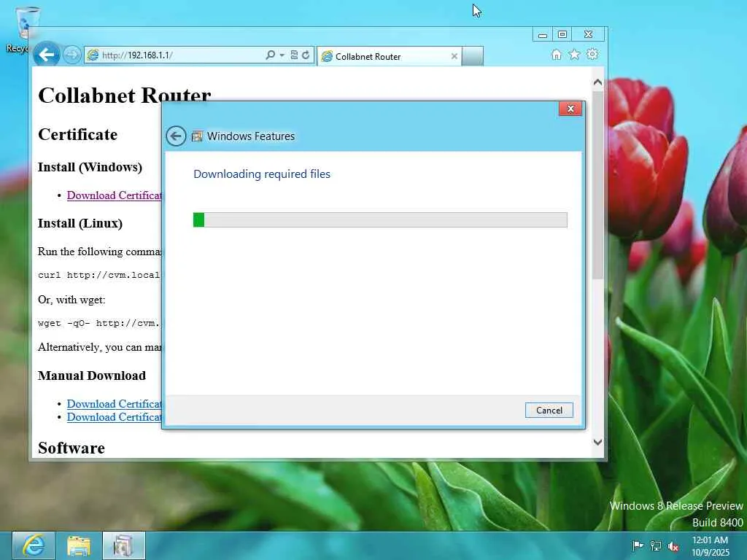Click the muted volume tray icon
This screenshot has height=560, width=747.
pos(673,546)
